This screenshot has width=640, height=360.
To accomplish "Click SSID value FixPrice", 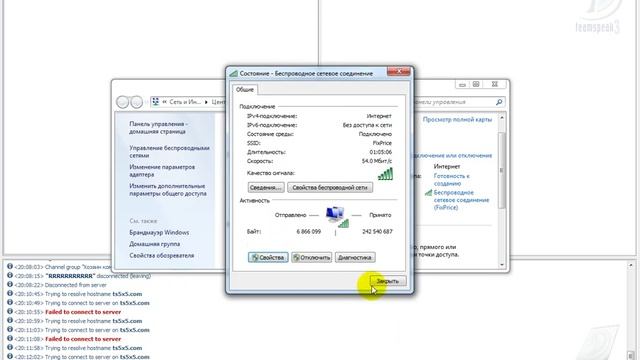I will (382, 143).
